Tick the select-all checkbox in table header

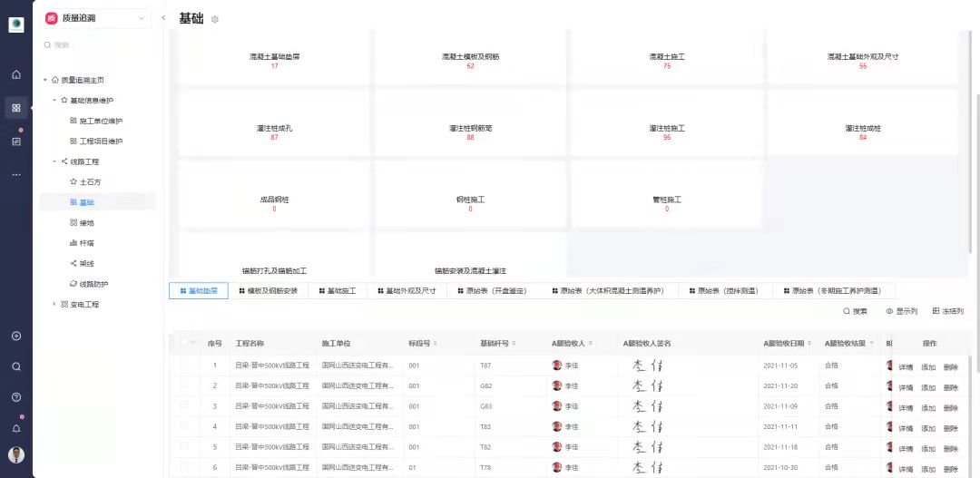click(x=183, y=343)
